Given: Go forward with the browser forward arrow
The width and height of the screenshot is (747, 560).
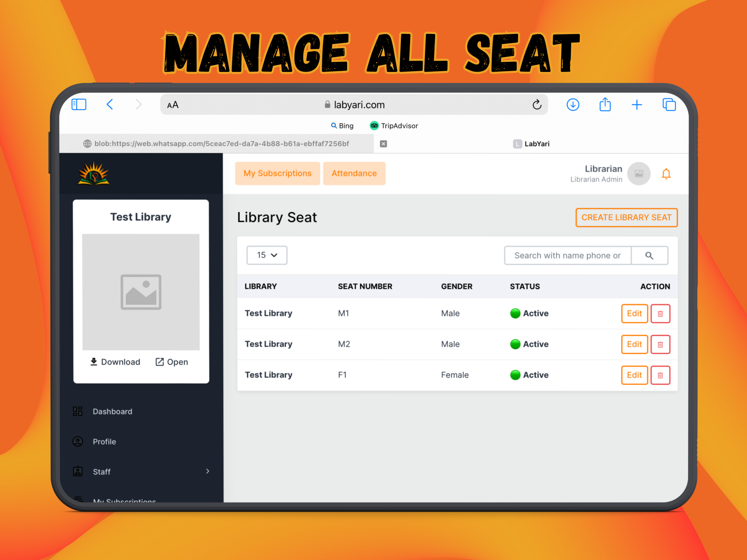Looking at the screenshot, I should pyautogui.click(x=138, y=104).
